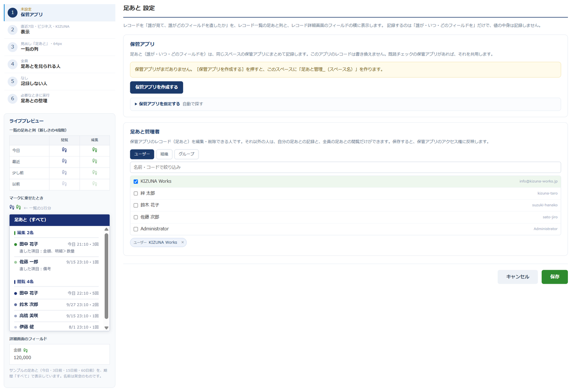This screenshot has height=392, width=572.
Task: Check the 鈴木 花子 user checkbox
Action: pyautogui.click(x=136, y=205)
